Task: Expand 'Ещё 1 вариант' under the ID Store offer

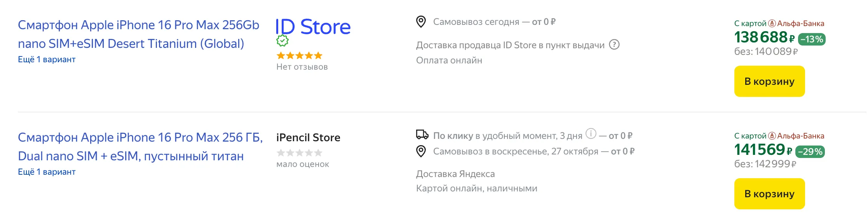Action: 47,60
